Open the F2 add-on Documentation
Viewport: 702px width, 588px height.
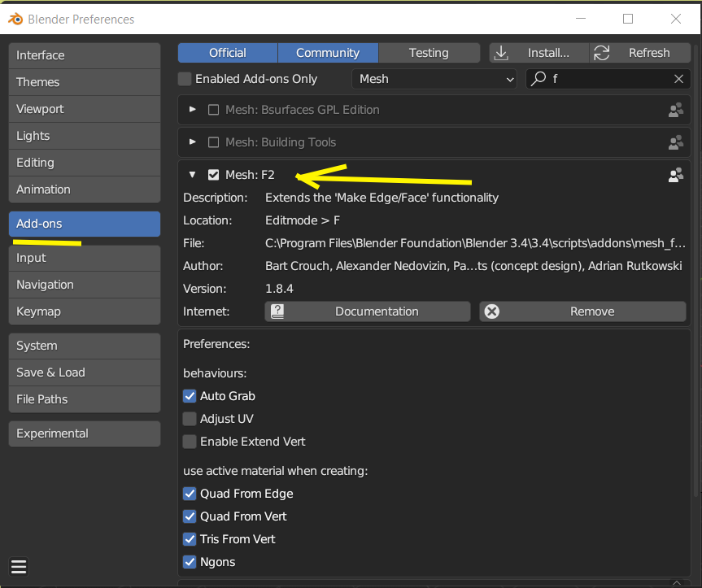[368, 311]
